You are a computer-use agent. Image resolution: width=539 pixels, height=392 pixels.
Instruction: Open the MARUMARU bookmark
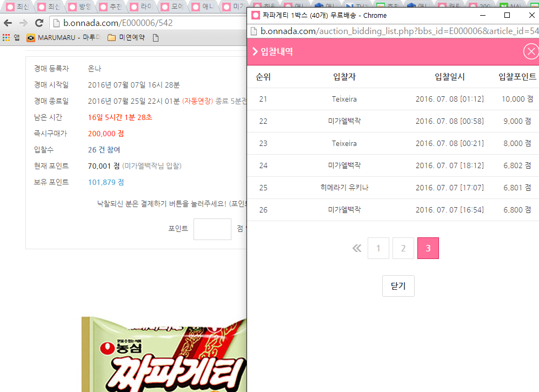click(x=63, y=38)
